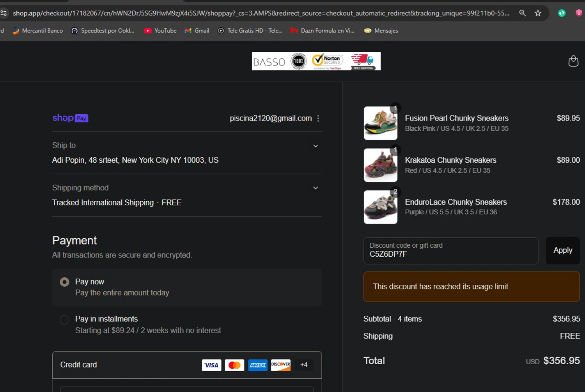Open the Speedtest por Ookla bookmark

click(x=103, y=30)
